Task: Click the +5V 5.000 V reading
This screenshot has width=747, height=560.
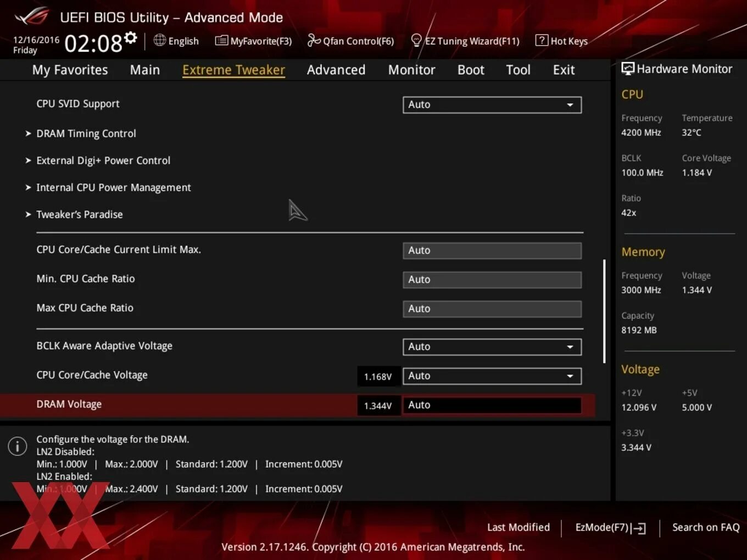Action: click(697, 407)
